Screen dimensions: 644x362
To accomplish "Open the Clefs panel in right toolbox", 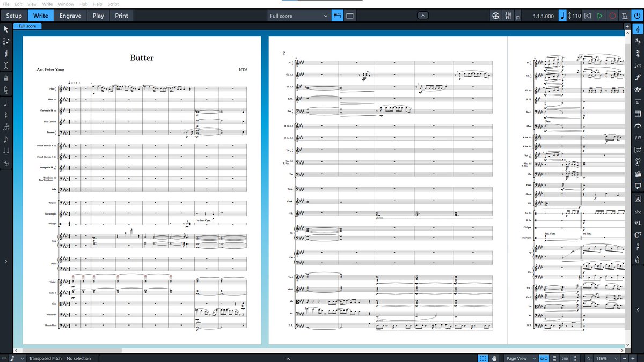I will [638, 29].
